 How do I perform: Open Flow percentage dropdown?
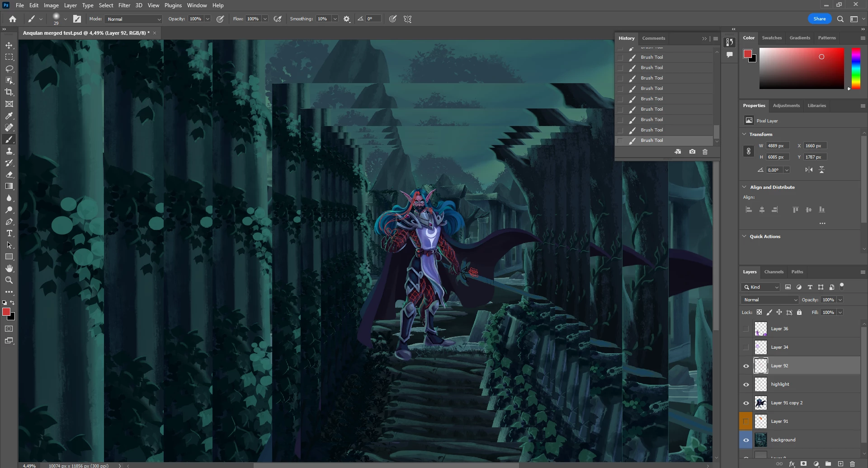[265, 19]
